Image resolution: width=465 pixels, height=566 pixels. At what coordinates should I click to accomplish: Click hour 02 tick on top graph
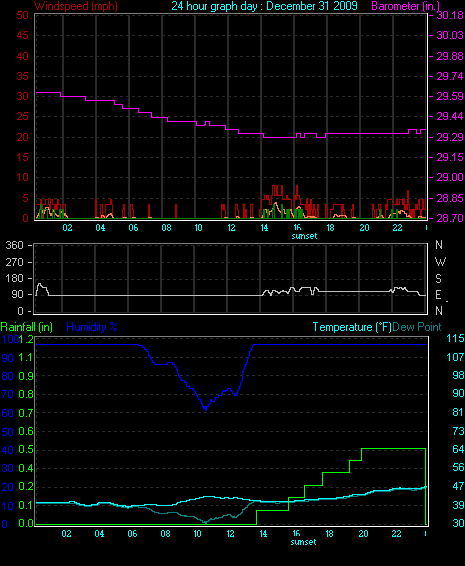67,228
